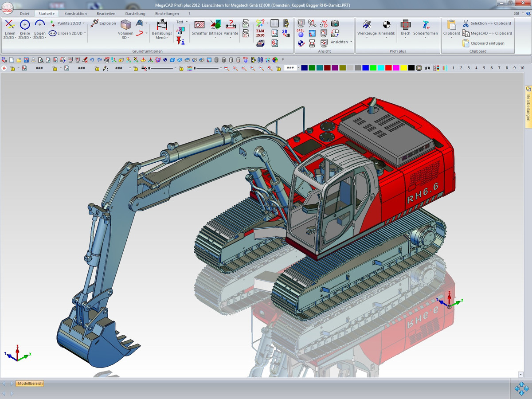Click the Modellbereich tab at bottom
532x399 pixels.
coord(30,383)
